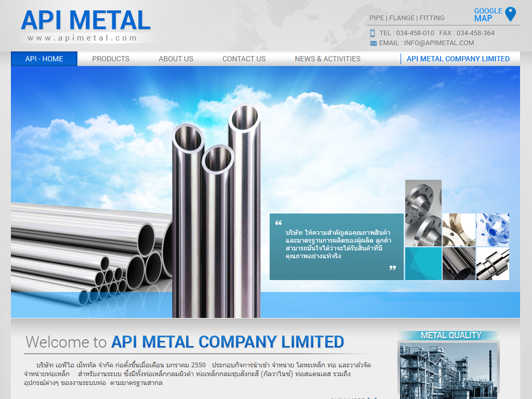Click the solid teal square tile
Image resolution: width=532 pixels, height=399 pixels.
point(423,263)
